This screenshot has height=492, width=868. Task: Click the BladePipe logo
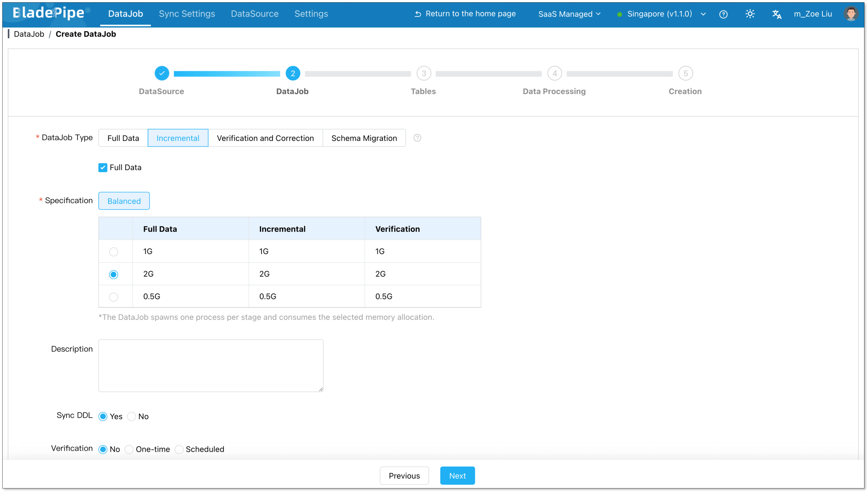[49, 13]
